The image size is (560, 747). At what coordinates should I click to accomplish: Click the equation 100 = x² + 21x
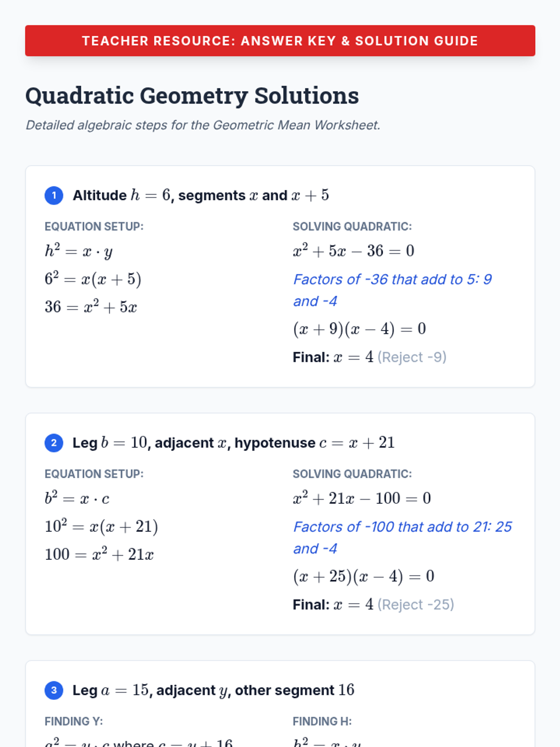click(x=99, y=555)
